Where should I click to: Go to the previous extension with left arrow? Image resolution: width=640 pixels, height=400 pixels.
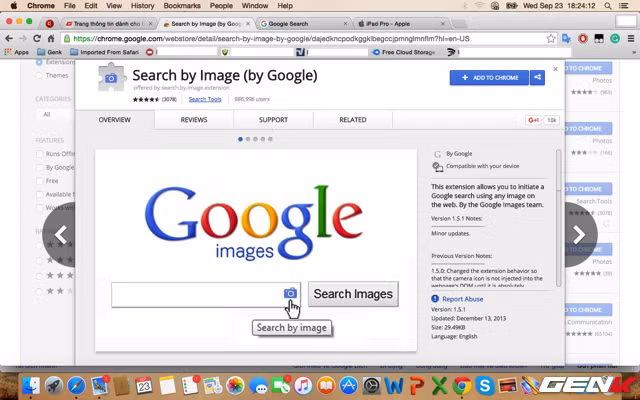(x=61, y=235)
